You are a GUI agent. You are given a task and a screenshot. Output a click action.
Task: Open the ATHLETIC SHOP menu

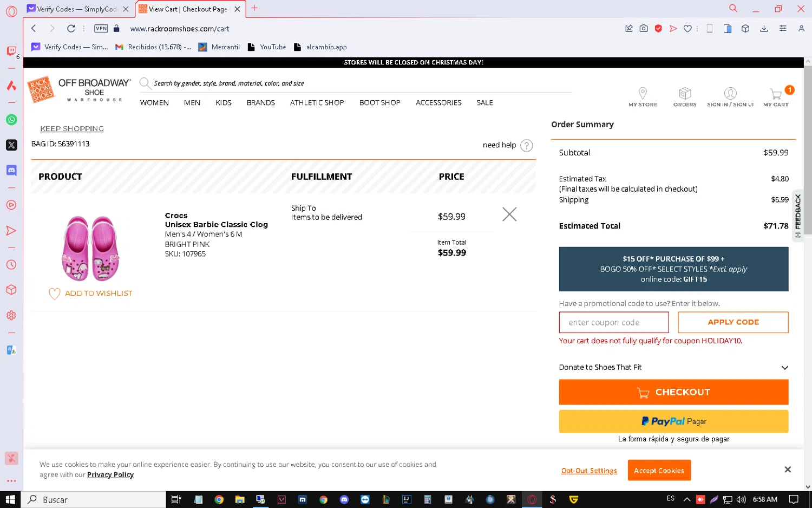click(317, 102)
